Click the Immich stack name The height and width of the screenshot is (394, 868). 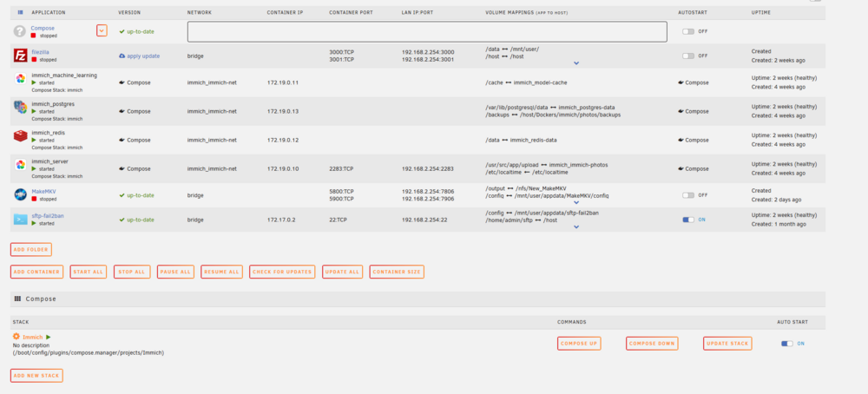pos(33,337)
